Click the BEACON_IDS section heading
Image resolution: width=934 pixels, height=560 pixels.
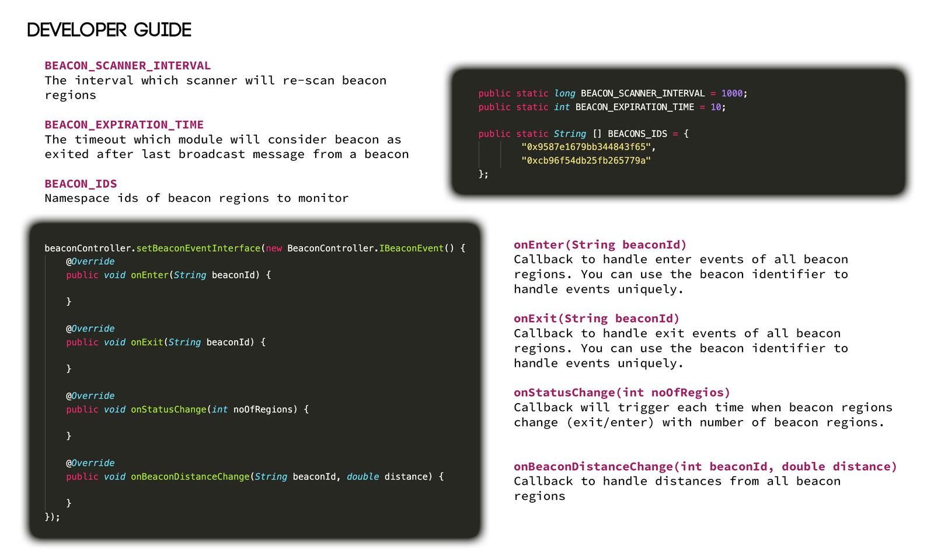coord(81,183)
